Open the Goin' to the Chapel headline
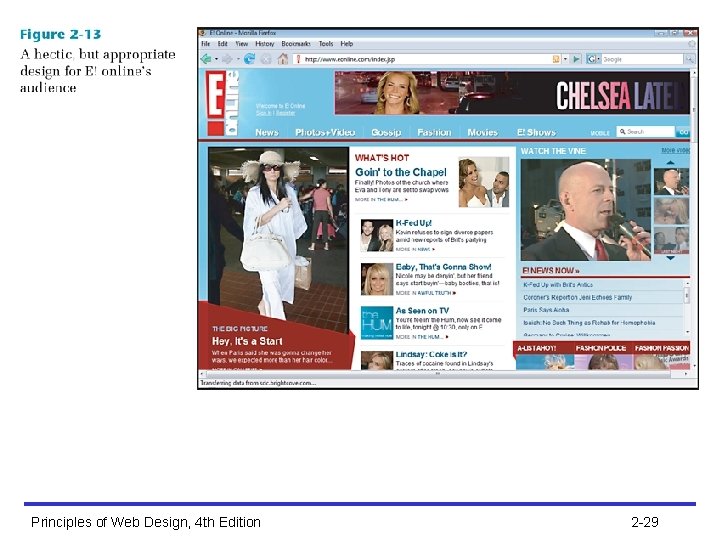The width and height of the screenshot is (720, 540). 400,173
